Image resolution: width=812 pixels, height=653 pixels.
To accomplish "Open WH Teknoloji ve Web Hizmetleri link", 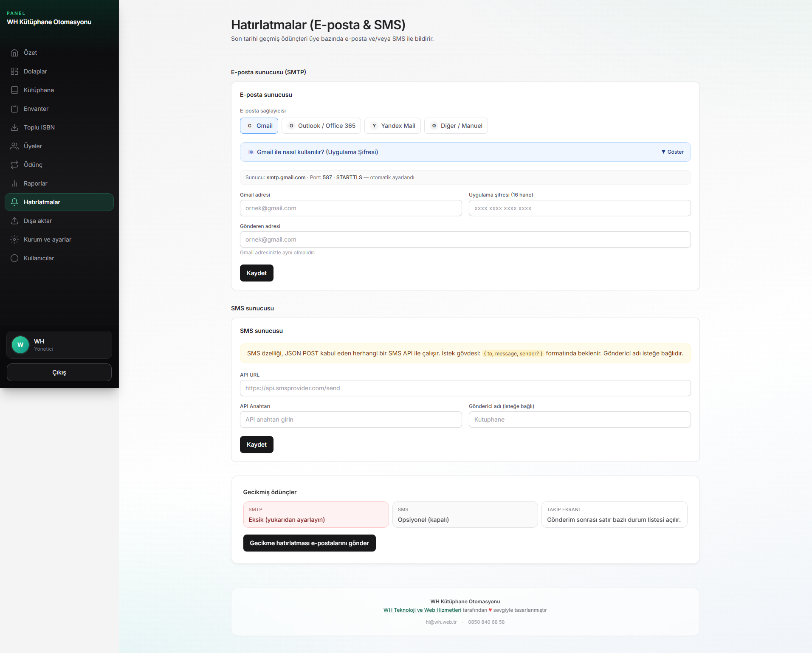I will [x=422, y=610].
